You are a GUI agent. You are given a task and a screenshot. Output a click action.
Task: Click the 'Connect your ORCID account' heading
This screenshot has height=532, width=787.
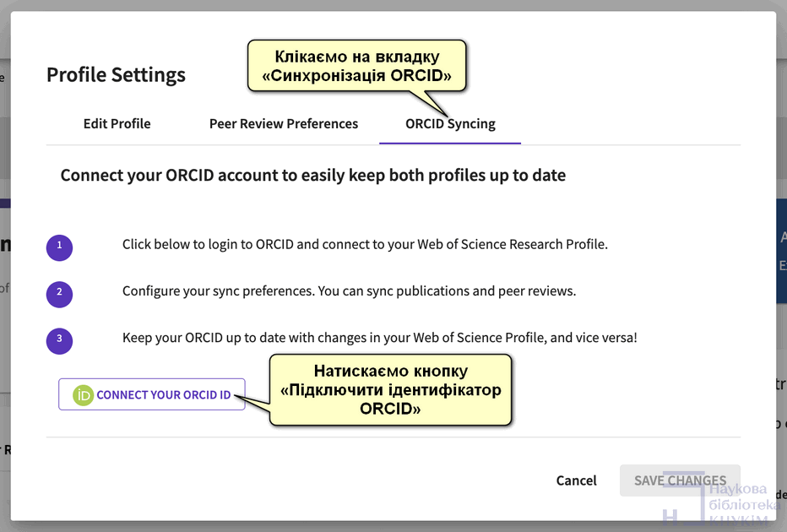(x=312, y=176)
